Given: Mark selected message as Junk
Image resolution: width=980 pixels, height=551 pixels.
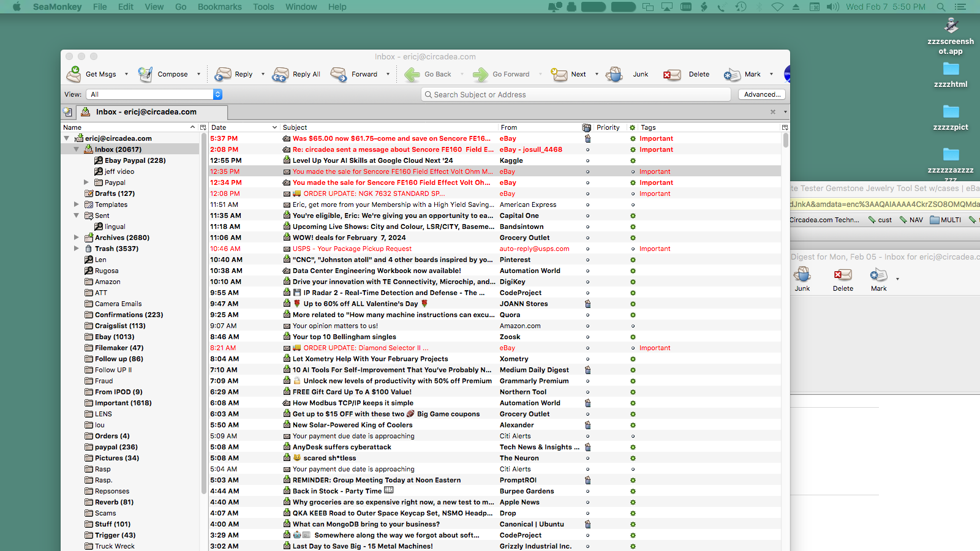Looking at the screenshot, I should (x=614, y=74).
